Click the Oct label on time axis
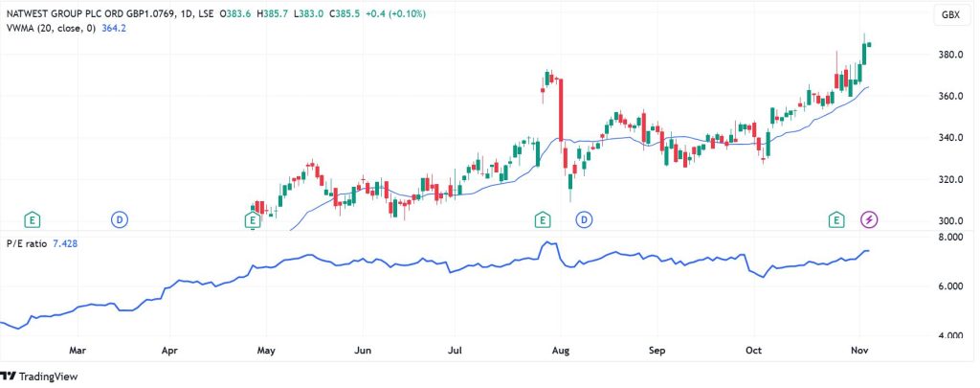This screenshot has width=980, height=388. click(x=754, y=351)
